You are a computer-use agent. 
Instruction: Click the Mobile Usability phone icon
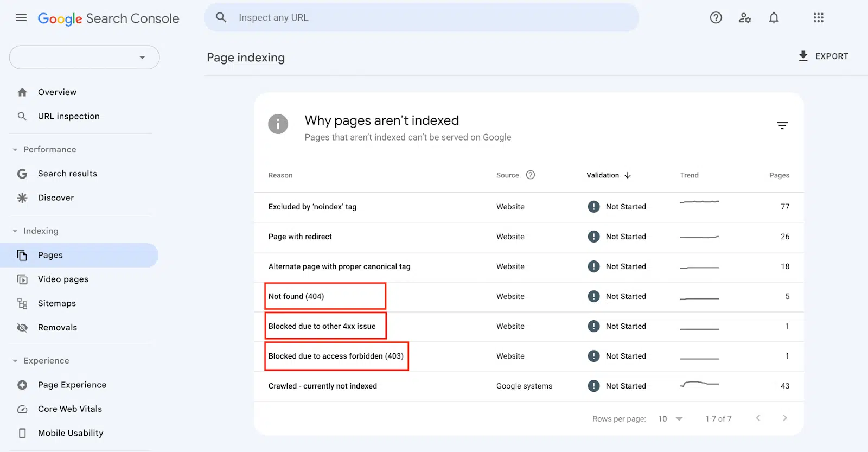[x=22, y=433]
